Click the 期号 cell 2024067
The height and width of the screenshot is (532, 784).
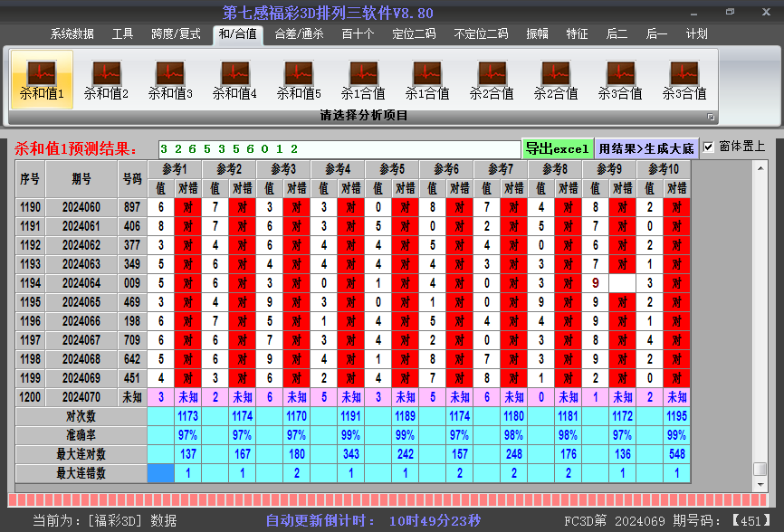(x=81, y=340)
